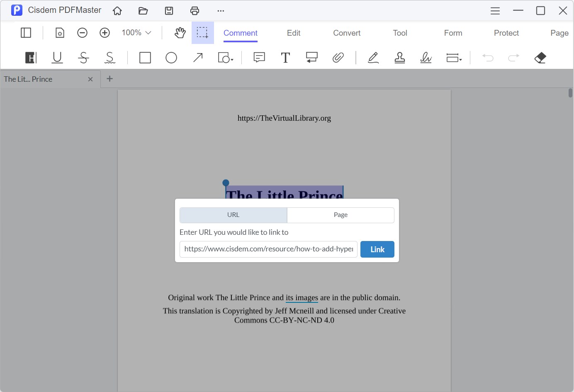Enable the selection marquee tool
The height and width of the screenshot is (392, 574).
(202, 32)
